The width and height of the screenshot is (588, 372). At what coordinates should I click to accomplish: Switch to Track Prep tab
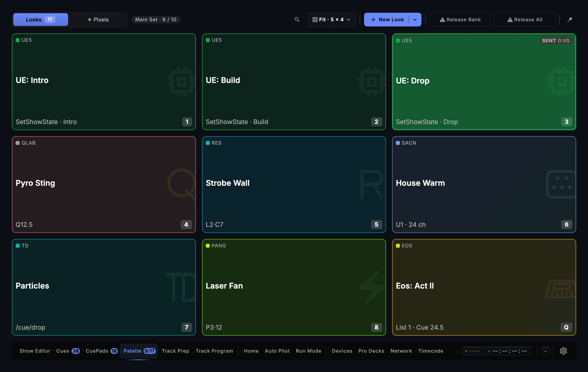pos(175,351)
